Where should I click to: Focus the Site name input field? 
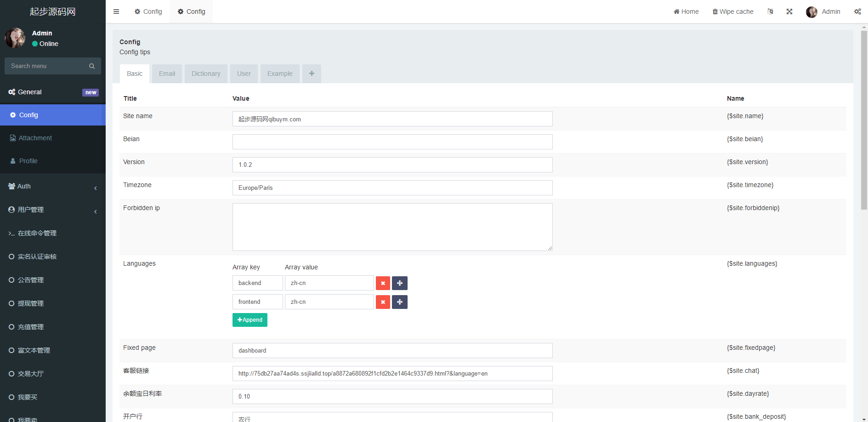pos(392,119)
